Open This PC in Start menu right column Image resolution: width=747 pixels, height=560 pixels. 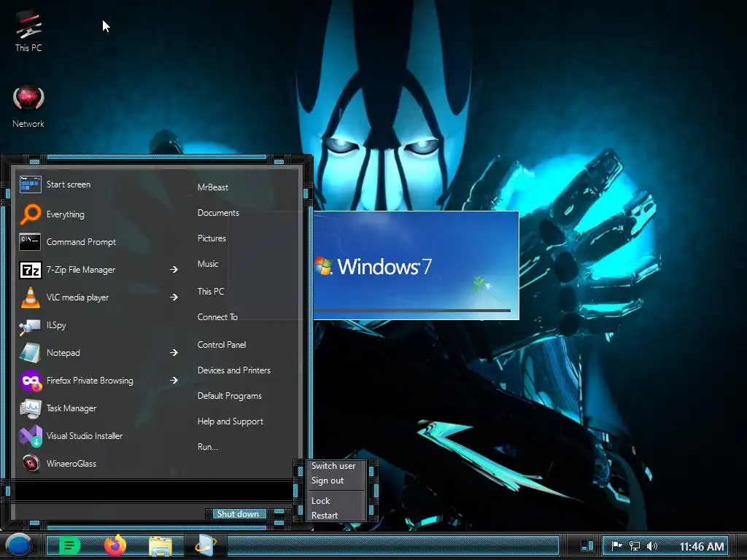(211, 292)
